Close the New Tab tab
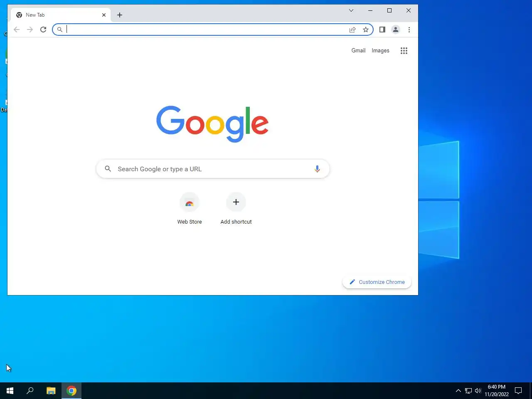 tap(104, 15)
